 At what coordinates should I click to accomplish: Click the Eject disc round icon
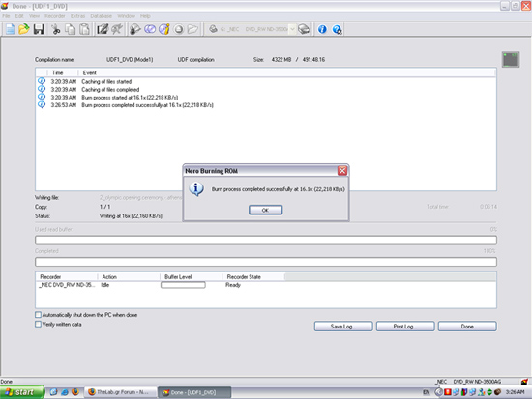[179, 30]
